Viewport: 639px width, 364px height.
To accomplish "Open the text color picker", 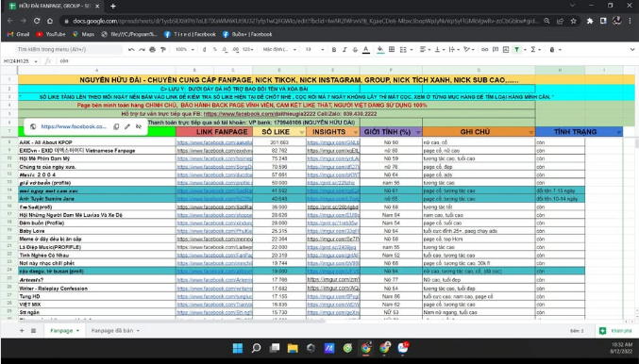I will tap(366, 49).
